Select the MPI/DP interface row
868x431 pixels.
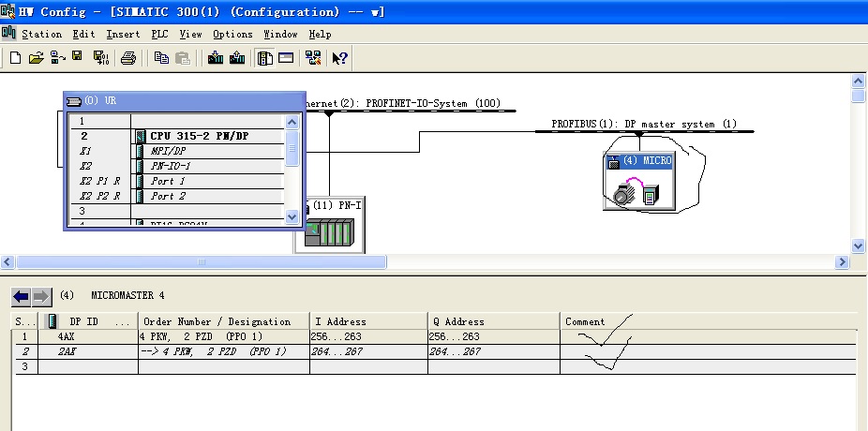click(176, 151)
